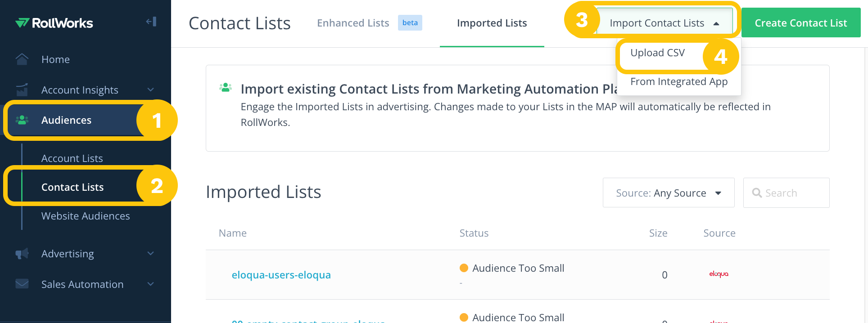The width and height of the screenshot is (868, 323).
Task: Go to Contact Lists in the sidebar
Action: (72, 187)
